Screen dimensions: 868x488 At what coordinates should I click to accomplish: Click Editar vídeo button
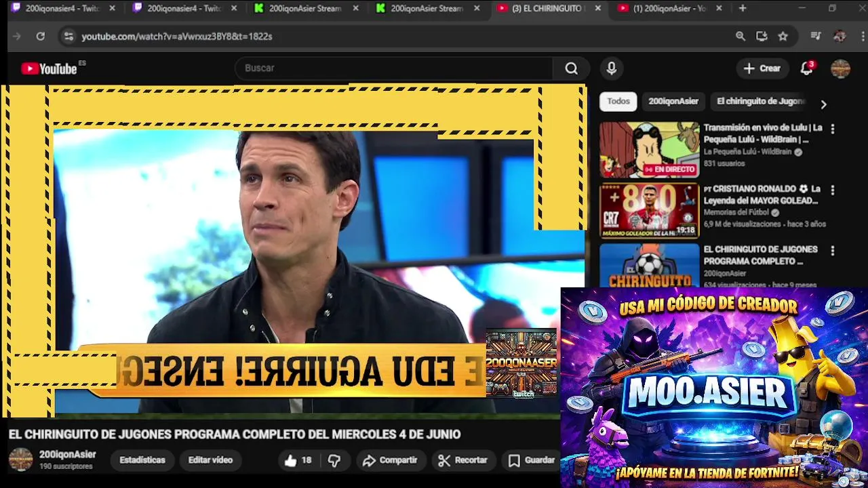tap(210, 460)
